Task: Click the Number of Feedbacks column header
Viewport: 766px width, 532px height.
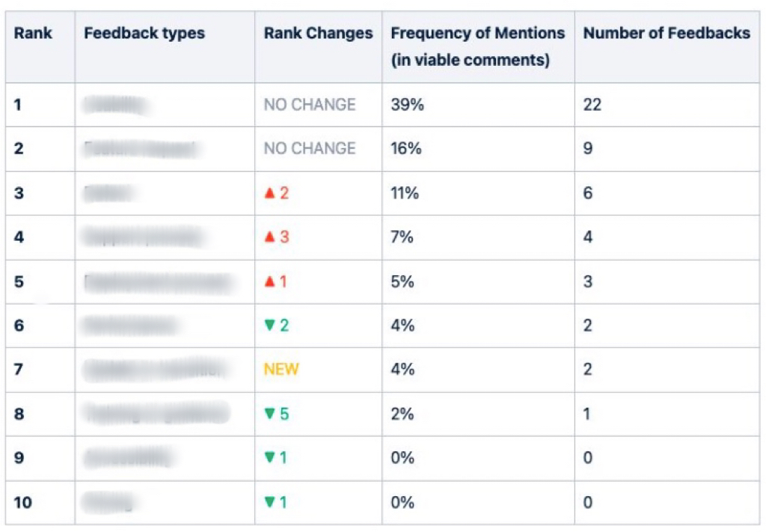Action: [x=667, y=34]
